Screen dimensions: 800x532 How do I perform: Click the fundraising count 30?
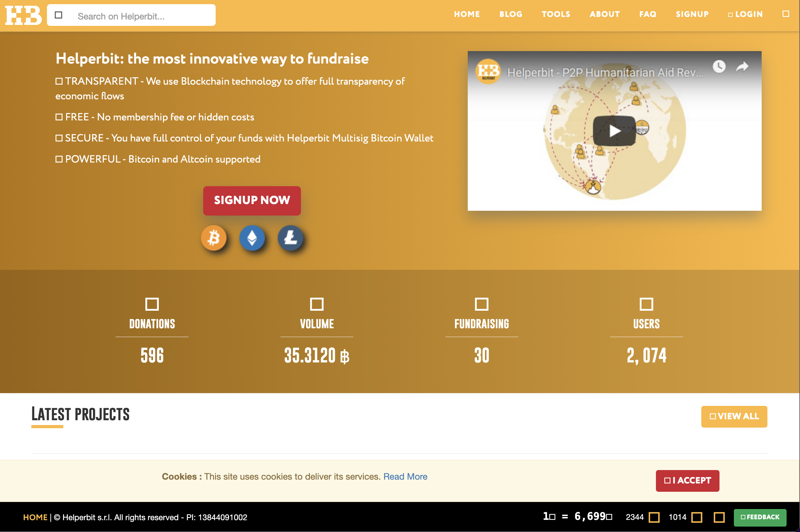(x=481, y=355)
